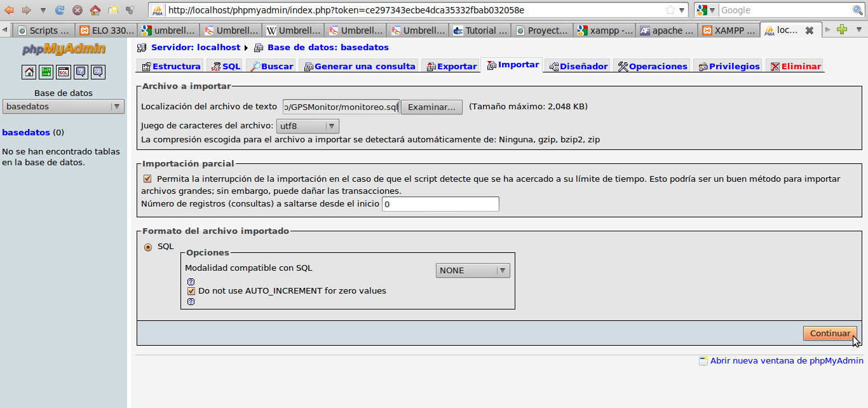Open the search engine selector dropdown
868x408 pixels.
point(706,10)
